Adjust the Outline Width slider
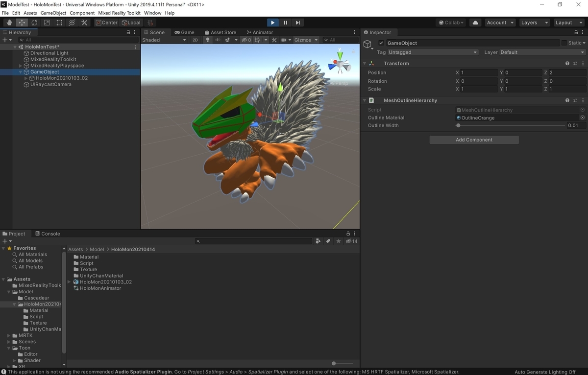 pos(512,125)
